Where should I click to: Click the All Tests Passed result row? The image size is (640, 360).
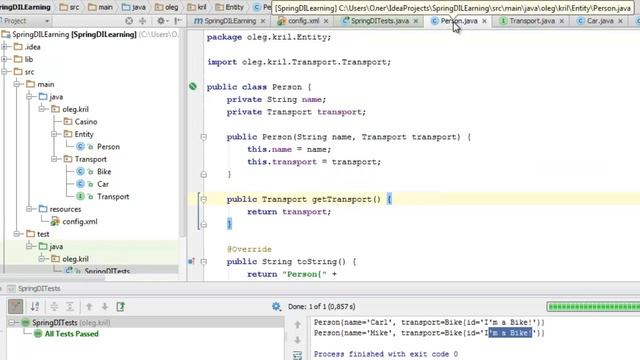click(x=71, y=333)
